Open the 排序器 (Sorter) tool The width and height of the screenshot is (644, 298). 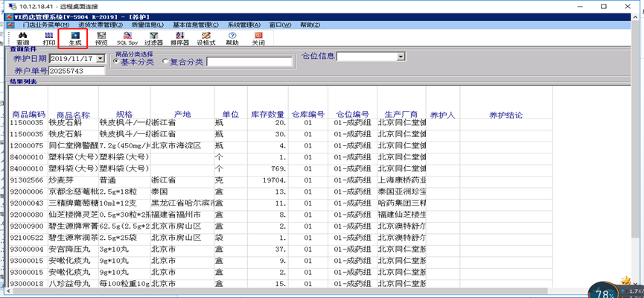pos(179,38)
